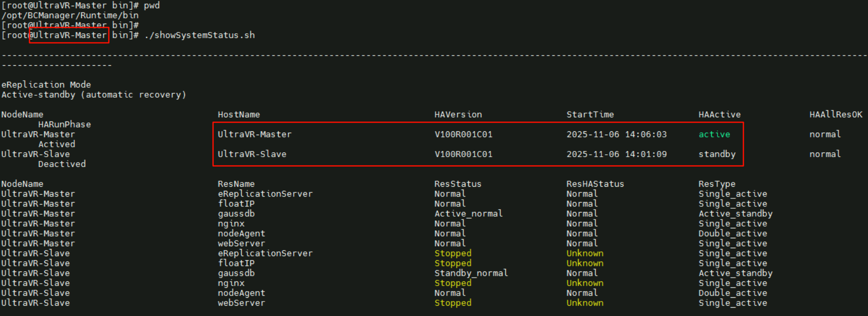Click 'Active-standby (automatic recovery)' mode text
868x316 pixels.
(x=93, y=95)
